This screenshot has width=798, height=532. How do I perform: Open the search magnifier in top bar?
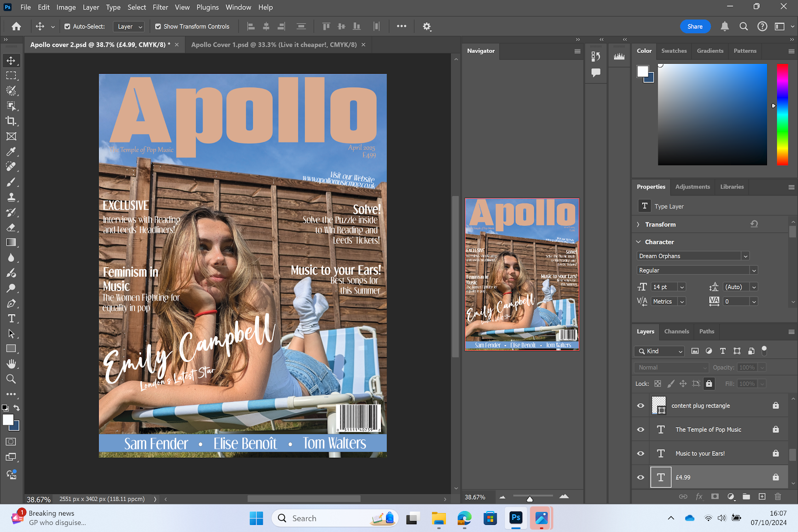pyautogui.click(x=744, y=26)
